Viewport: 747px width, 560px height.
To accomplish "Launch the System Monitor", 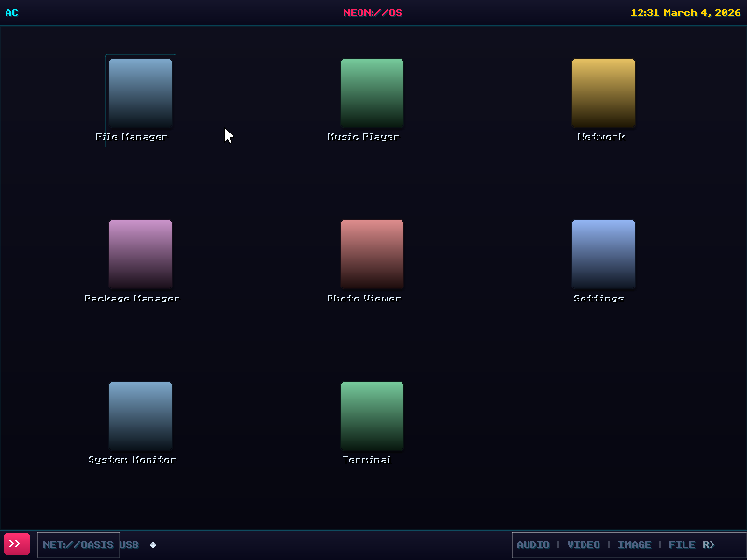I will coord(140,415).
